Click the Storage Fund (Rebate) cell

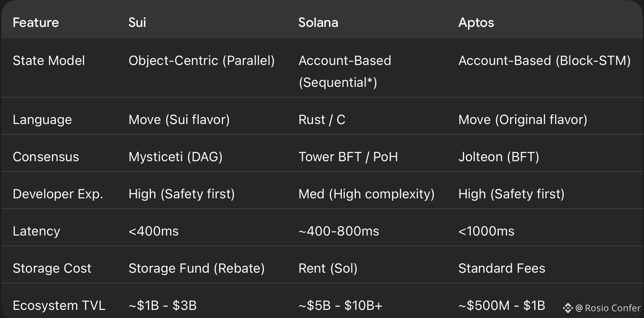(x=197, y=268)
